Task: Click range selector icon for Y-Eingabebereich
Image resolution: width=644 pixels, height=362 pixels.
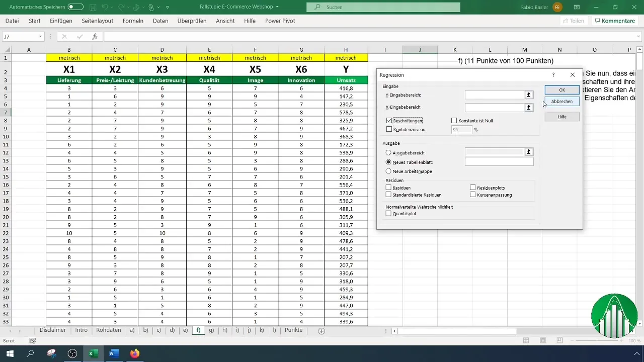Action: pyautogui.click(x=529, y=95)
